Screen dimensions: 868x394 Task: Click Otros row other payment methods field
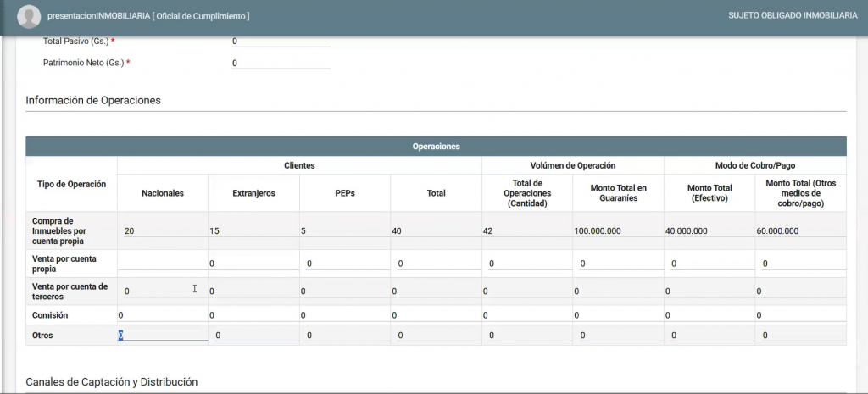[x=799, y=336]
